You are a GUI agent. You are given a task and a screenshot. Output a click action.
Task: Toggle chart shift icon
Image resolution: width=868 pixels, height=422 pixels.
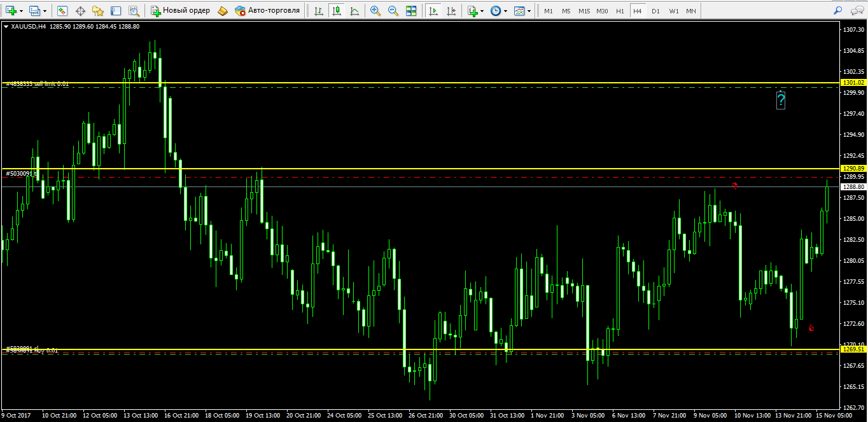pyautogui.click(x=451, y=11)
